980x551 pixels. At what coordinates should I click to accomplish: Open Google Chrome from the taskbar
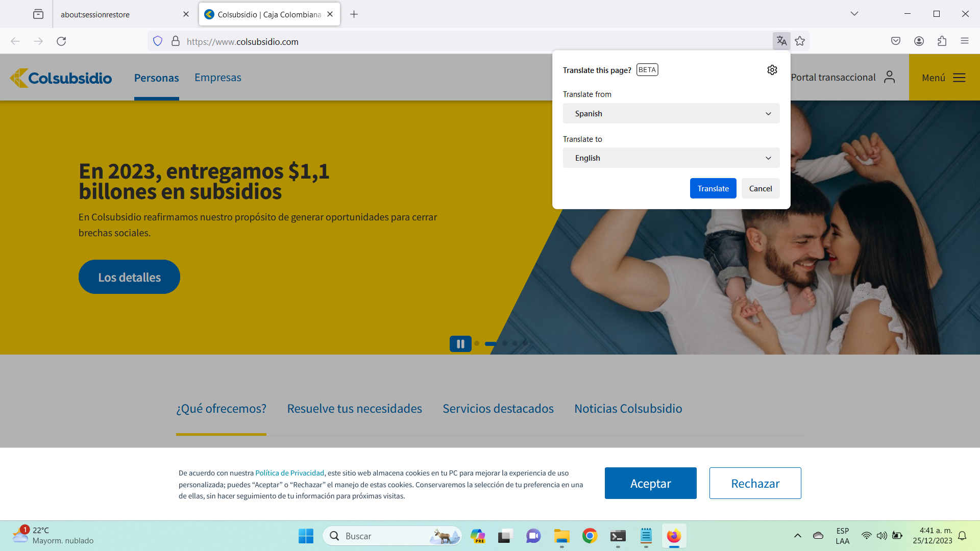(590, 536)
